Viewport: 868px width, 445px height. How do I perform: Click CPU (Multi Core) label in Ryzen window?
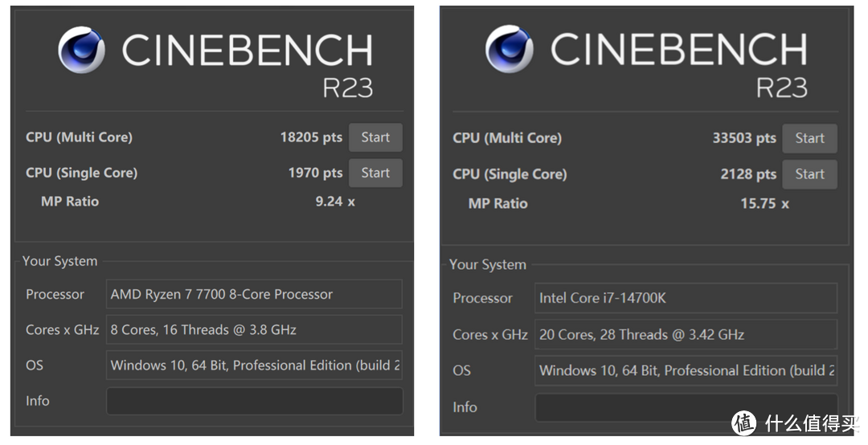point(79,137)
